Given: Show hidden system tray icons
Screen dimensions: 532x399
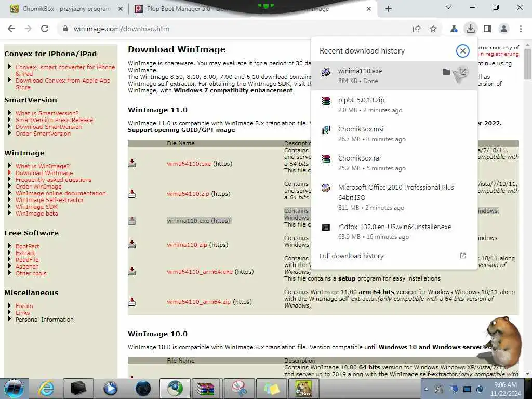Looking at the screenshot, I should [x=426, y=389].
